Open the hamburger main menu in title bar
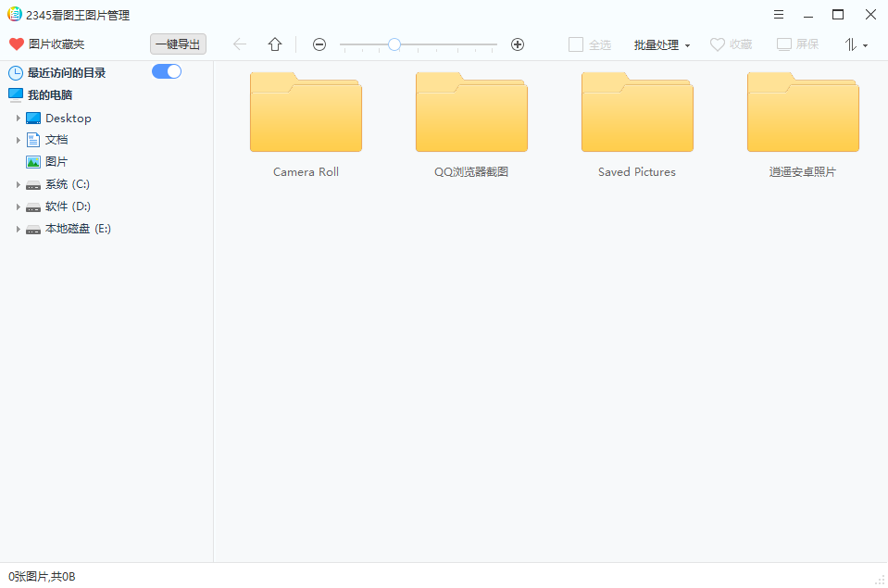Screen dimensions: 888x588 779,14
